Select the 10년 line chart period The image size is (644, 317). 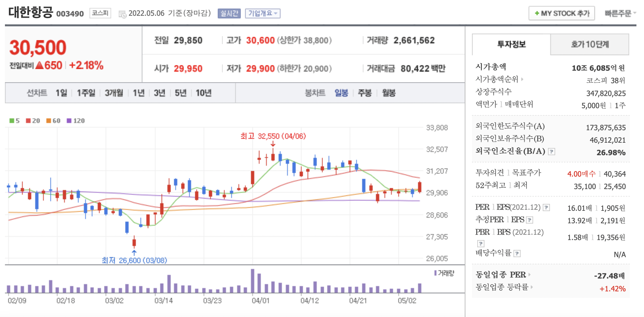click(204, 93)
